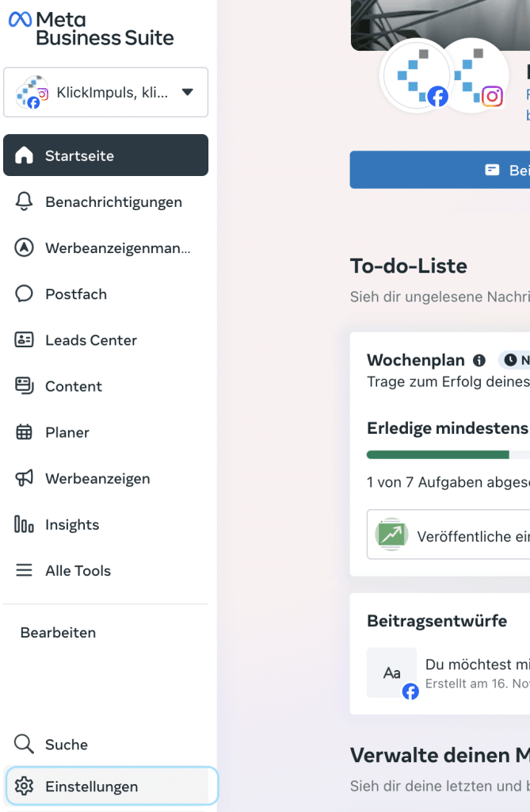Open the Benachrichtigungen bell icon
The height and width of the screenshot is (812, 530).
25,201
